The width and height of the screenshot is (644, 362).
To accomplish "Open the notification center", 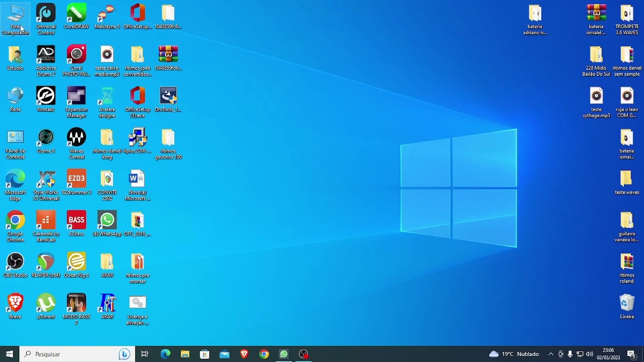I will click(631, 354).
